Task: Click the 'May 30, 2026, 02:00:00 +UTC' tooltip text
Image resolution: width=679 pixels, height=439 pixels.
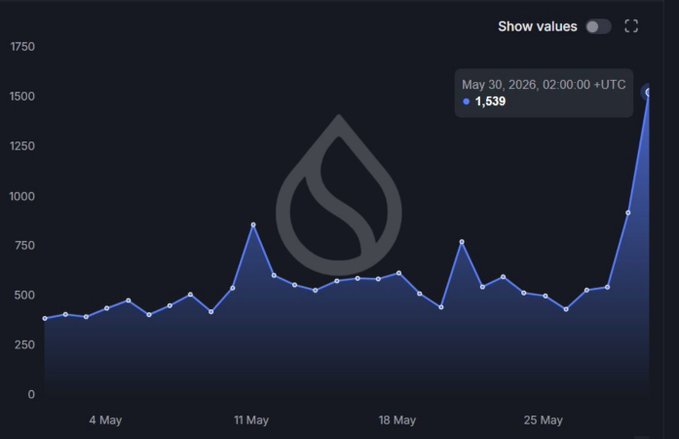Action: coord(543,84)
